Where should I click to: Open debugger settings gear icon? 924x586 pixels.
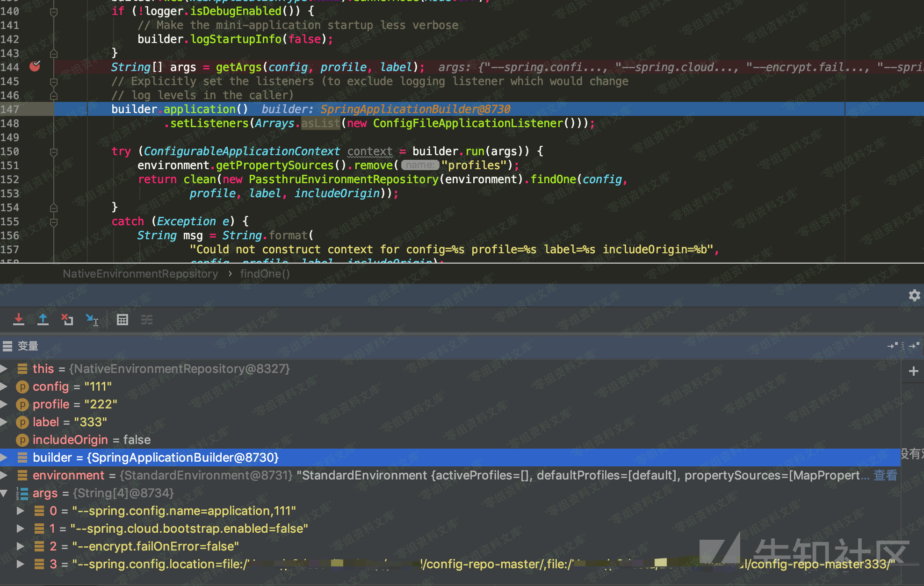point(914,295)
